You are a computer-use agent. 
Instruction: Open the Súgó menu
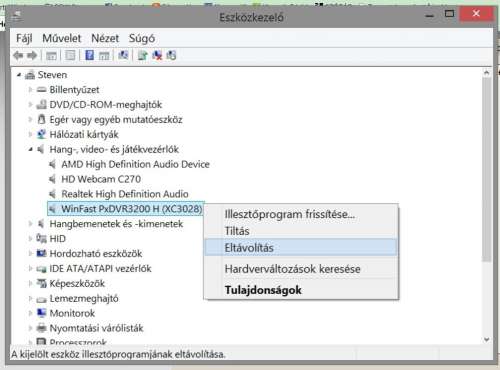(142, 38)
